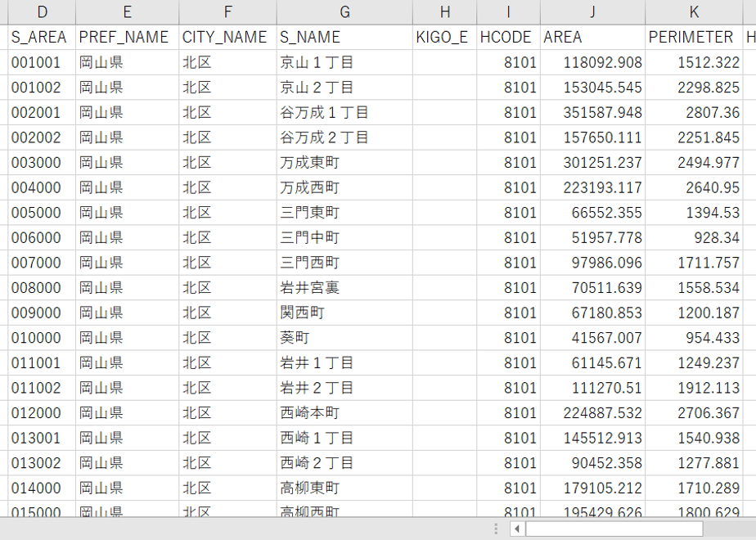Image resolution: width=756 pixels, height=540 pixels.
Task: Select PERIMETER value 1710.289
Action: pyautogui.click(x=694, y=488)
